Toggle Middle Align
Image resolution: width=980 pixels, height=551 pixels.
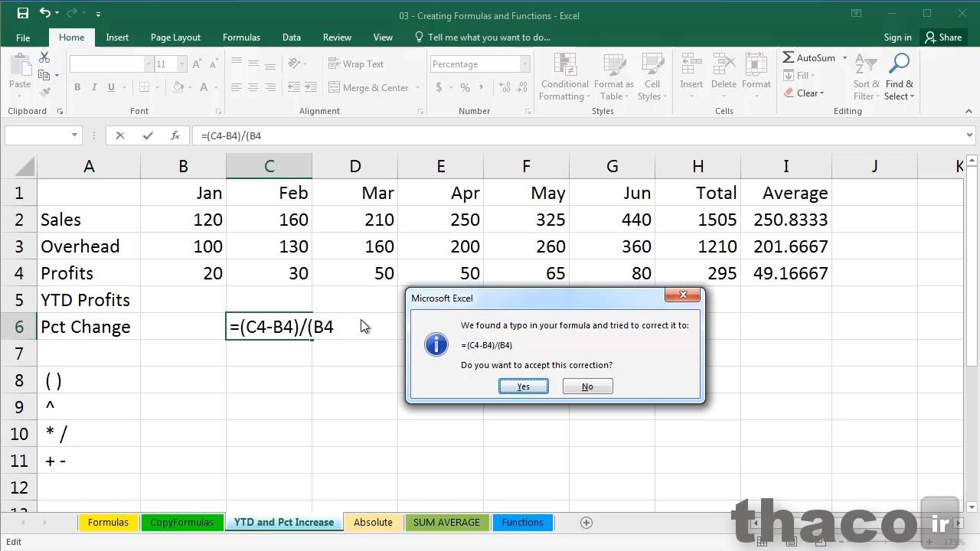point(253,64)
